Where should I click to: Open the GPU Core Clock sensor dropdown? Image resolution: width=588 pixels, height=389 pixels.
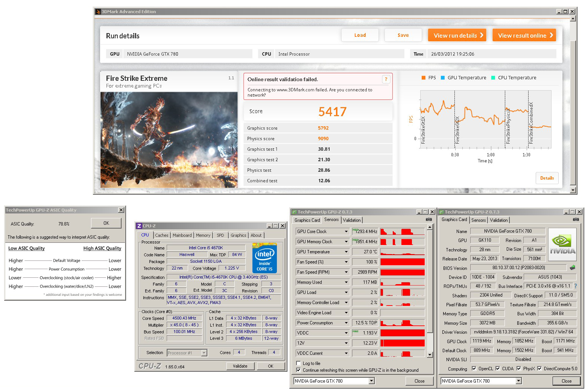pyautogui.click(x=346, y=232)
